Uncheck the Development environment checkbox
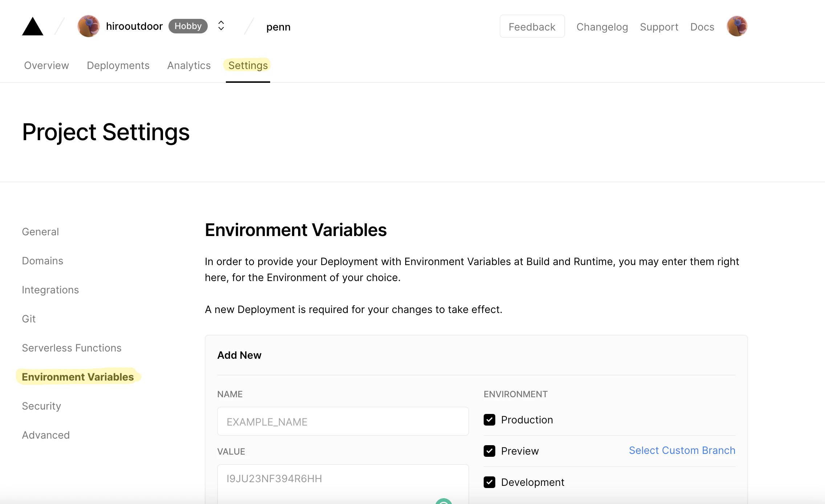Image resolution: width=825 pixels, height=504 pixels. click(489, 482)
